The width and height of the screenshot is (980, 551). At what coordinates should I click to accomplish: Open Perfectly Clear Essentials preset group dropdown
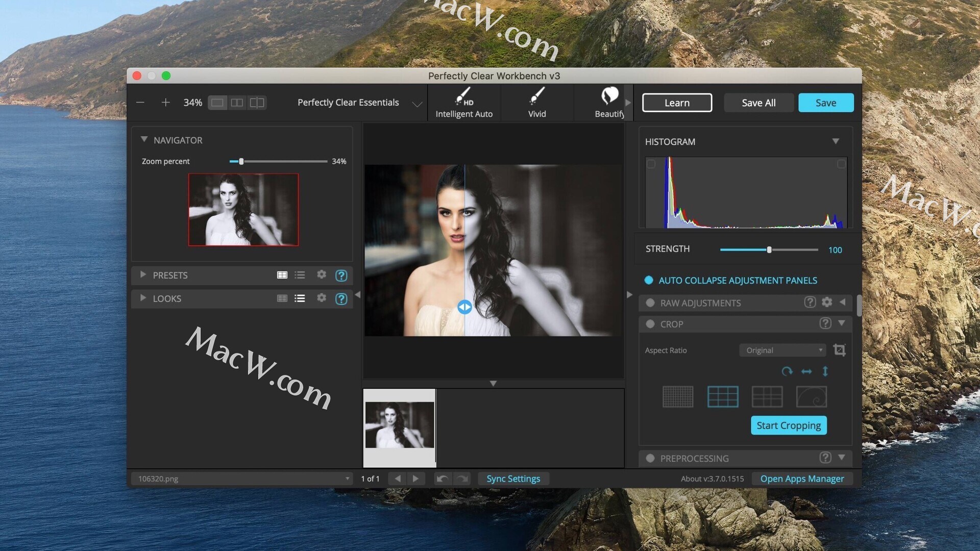pyautogui.click(x=360, y=103)
